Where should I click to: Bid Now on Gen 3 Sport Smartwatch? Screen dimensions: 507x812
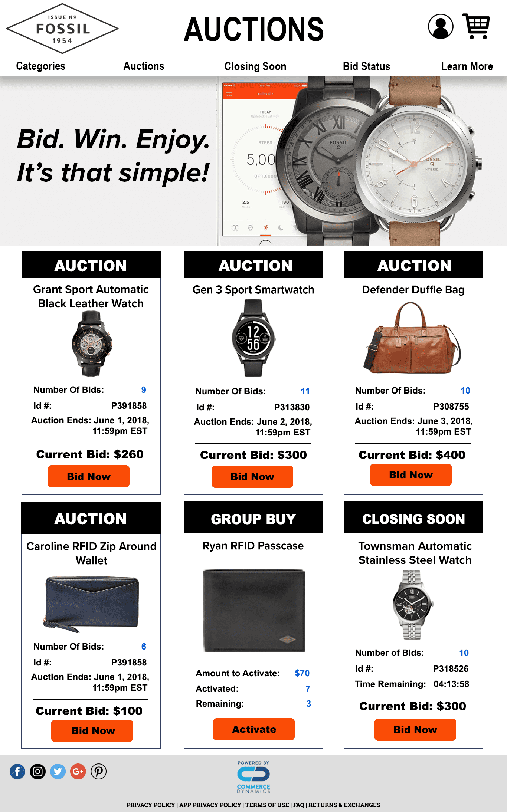252,477
